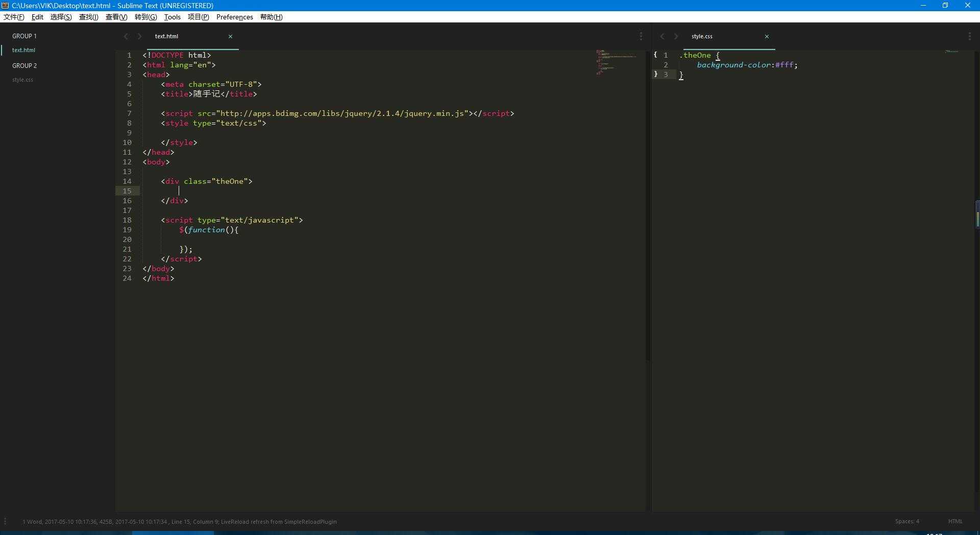
Task: Open text.html in sidebar Group 1
Action: 24,50
